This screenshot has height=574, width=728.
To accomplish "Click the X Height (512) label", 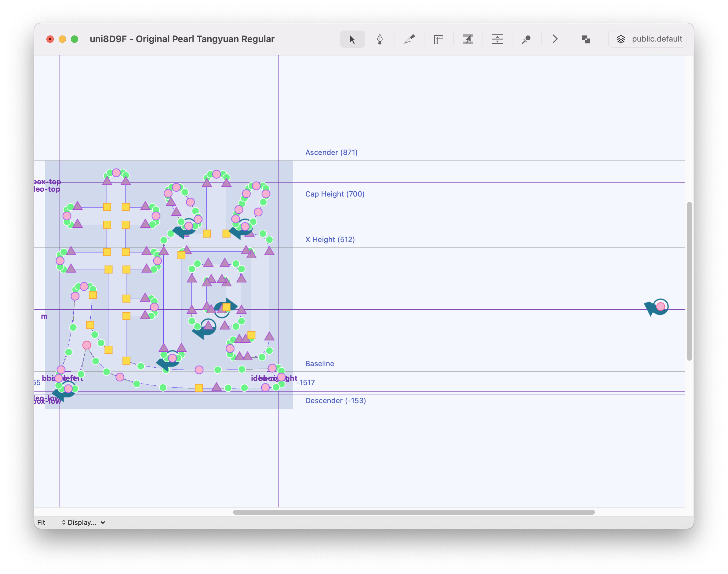I will (330, 240).
